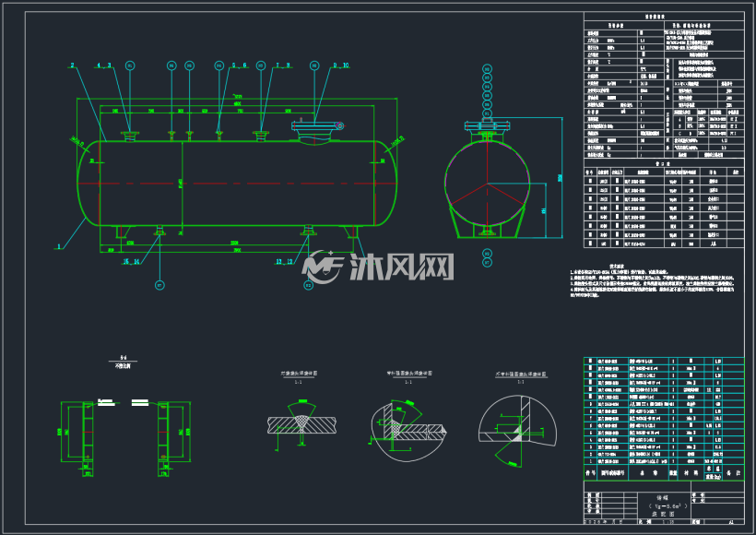This screenshot has height=535, width=756.
Task: Click the "15 14" callout below the tank
Action: [x=131, y=261]
